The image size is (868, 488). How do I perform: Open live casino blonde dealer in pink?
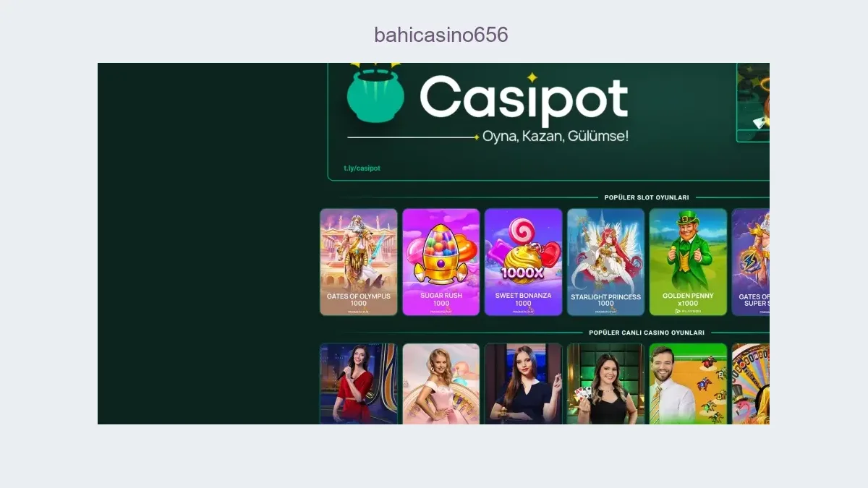click(x=441, y=383)
